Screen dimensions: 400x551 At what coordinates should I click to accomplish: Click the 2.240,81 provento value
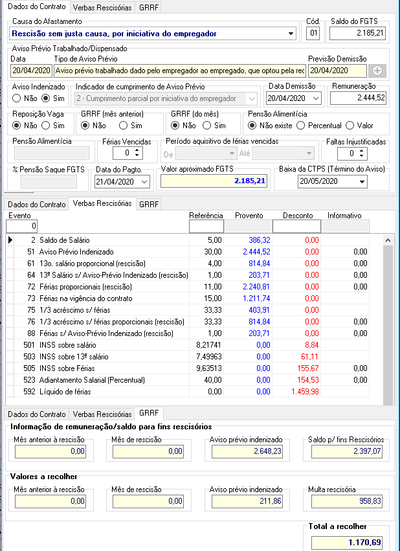coord(256,287)
